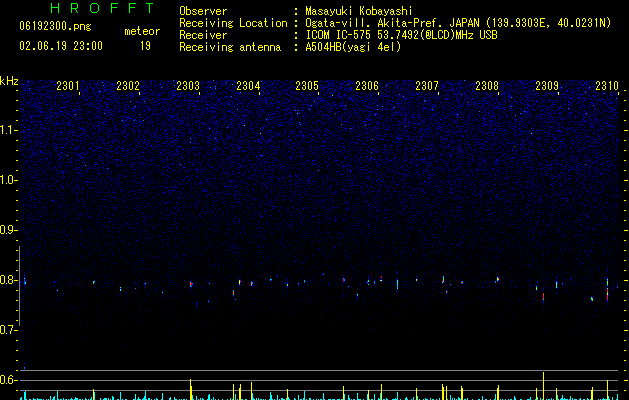Screen dimensions: 629x400
Task: Click the meteor count label
Action: 142,31
